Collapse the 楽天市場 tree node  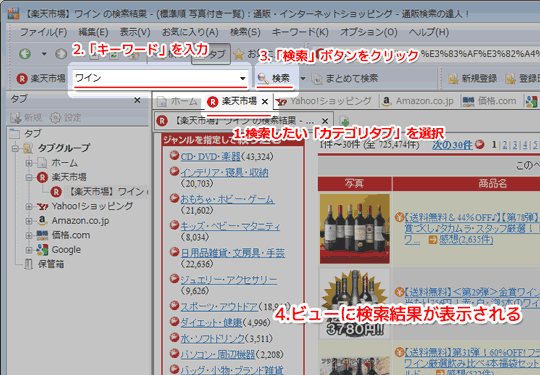point(29,177)
